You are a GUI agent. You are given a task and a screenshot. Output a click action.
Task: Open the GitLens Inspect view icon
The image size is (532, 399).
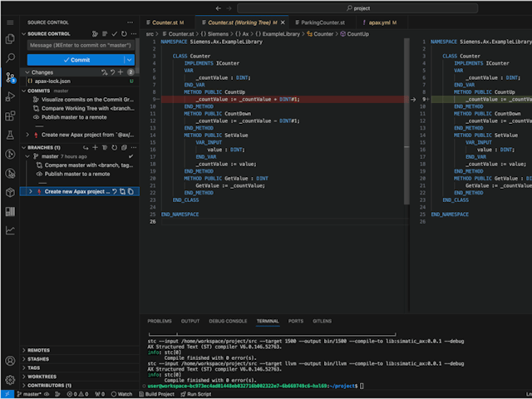point(10,174)
